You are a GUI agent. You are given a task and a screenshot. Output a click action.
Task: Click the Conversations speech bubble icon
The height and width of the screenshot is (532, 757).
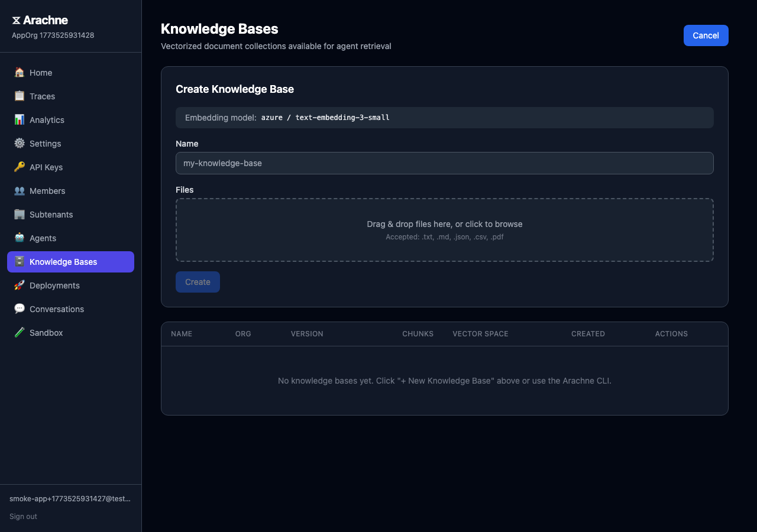[x=20, y=309]
